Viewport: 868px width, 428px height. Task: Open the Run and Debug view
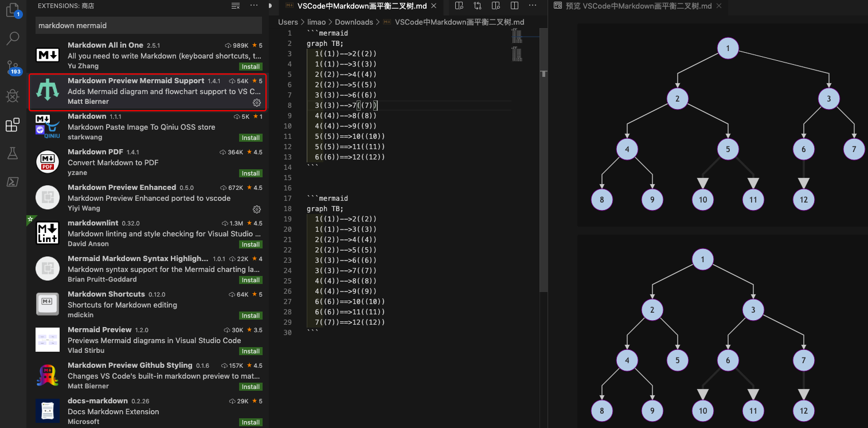[13, 96]
